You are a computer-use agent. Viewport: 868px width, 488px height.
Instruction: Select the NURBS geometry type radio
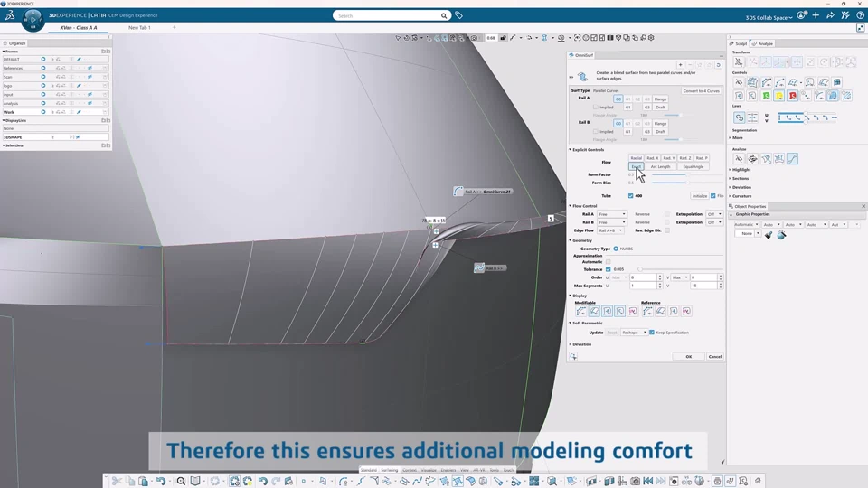[x=616, y=249]
